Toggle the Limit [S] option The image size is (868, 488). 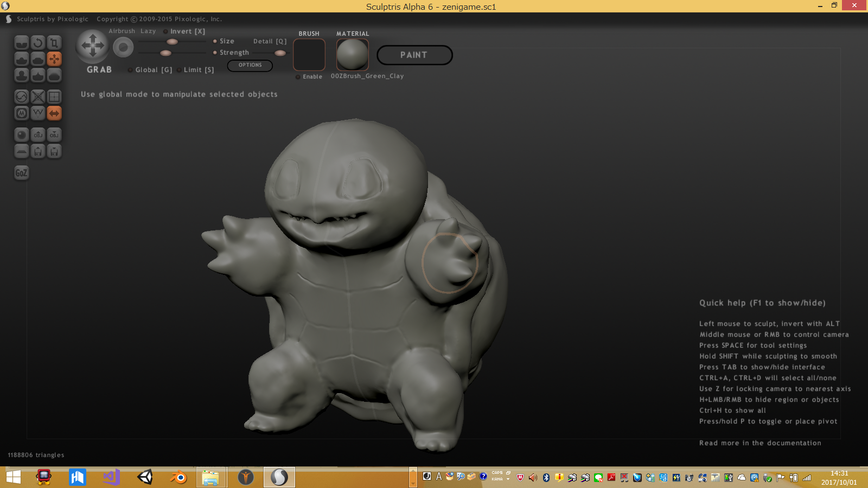tap(196, 70)
